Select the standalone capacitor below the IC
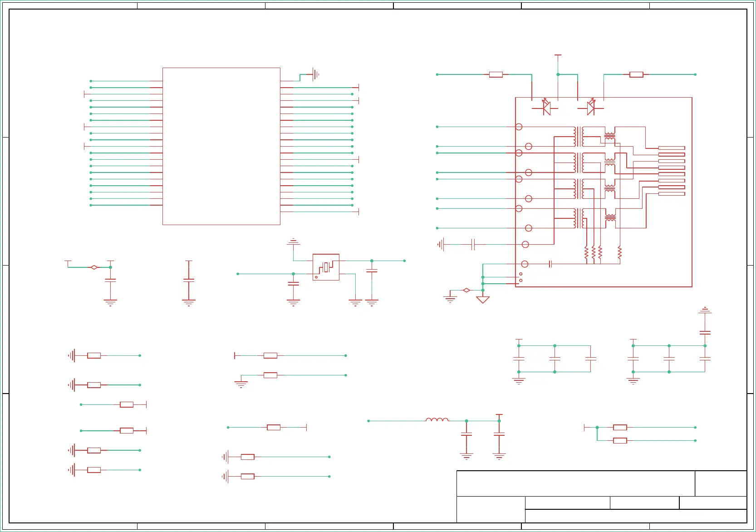 click(x=189, y=281)
